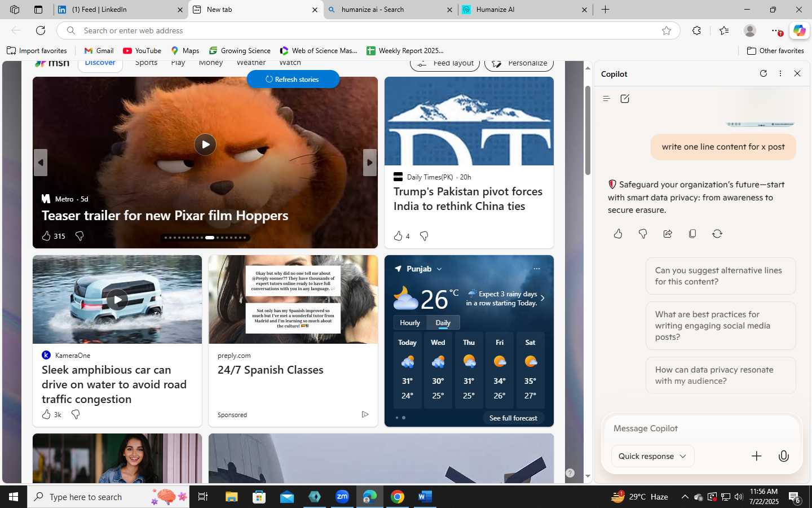Go to previous story in carousel
Screen dimensions: 812x508
(41, 163)
